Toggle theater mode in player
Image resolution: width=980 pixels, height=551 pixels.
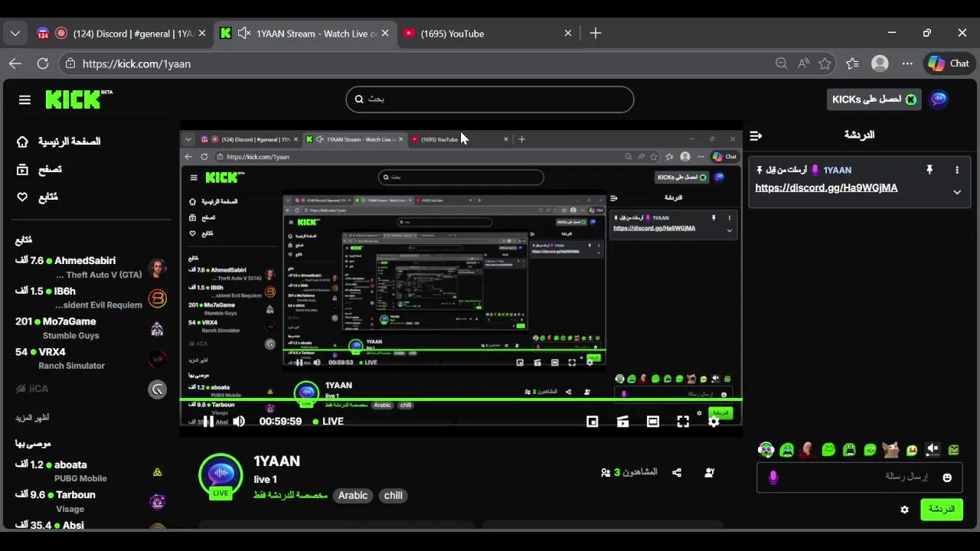pos(652,422)
